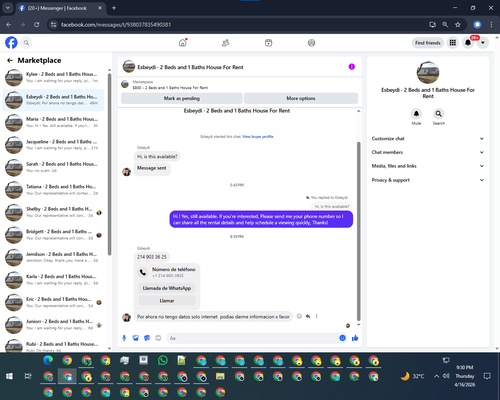Show hidden system tray icons
The width and height of the screenshot is (500, 400).
point(436,376)
